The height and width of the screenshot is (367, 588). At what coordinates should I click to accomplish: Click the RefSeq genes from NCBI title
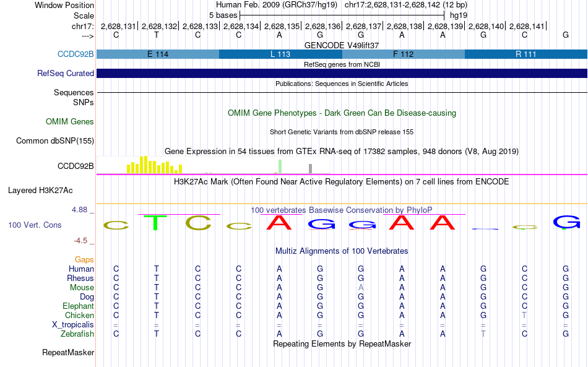coord(342,64)
